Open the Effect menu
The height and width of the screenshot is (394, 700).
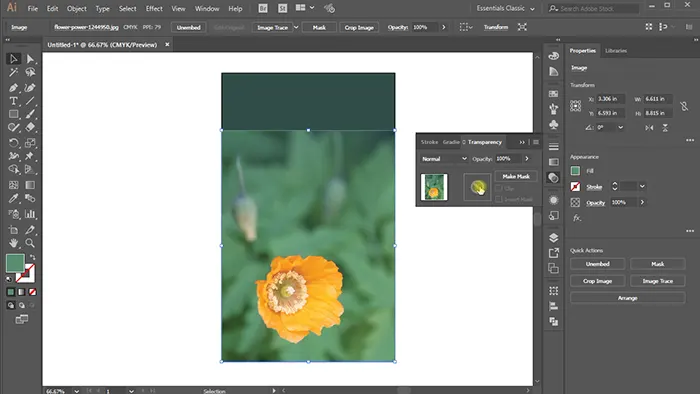[154, 8]
